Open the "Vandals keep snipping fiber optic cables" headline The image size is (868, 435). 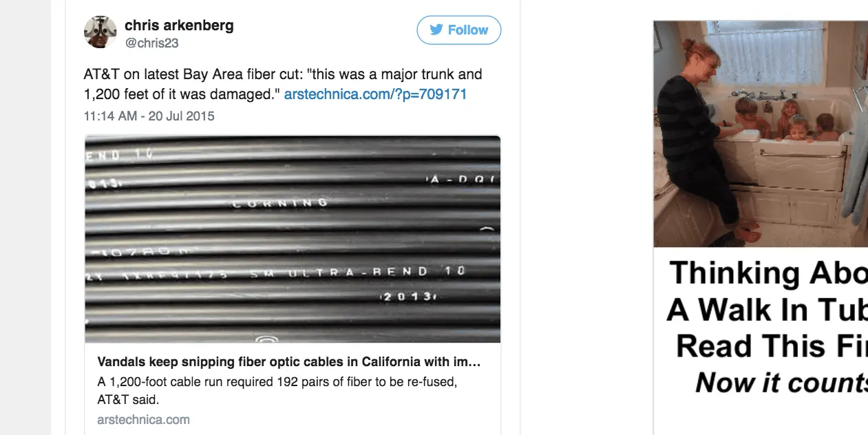[289, 362]
